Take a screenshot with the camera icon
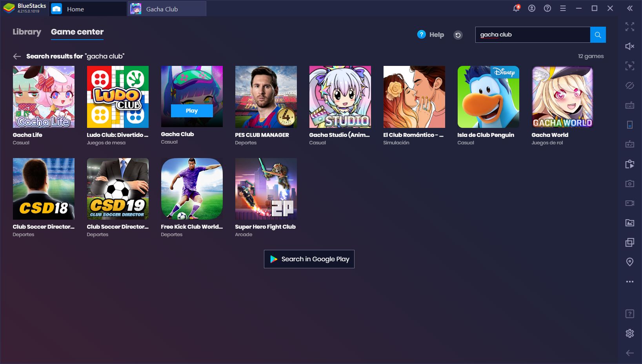 [630, 184]
